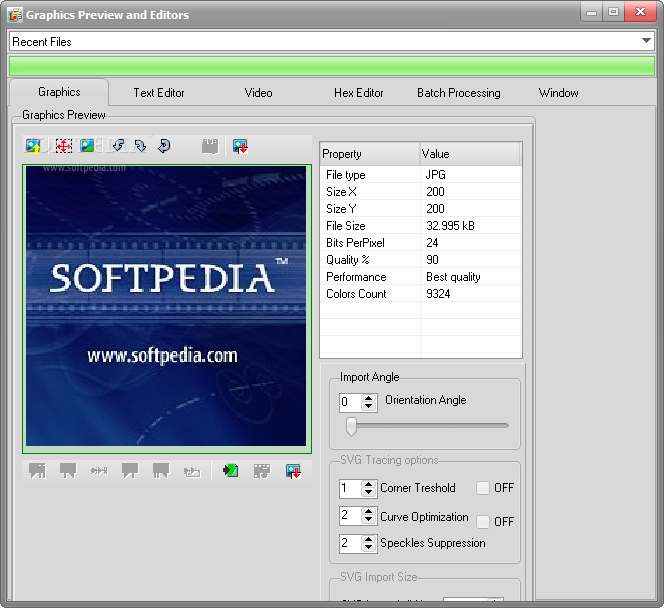The width and height of the screenshot is (664, 608).
Task: Select the Performance property row
Action: point(421,276)
